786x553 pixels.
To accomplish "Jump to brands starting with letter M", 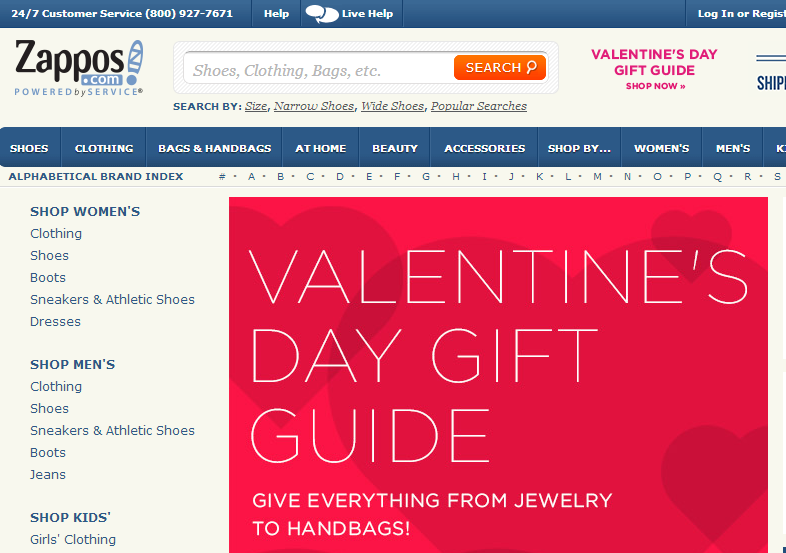I will (598, 177).
